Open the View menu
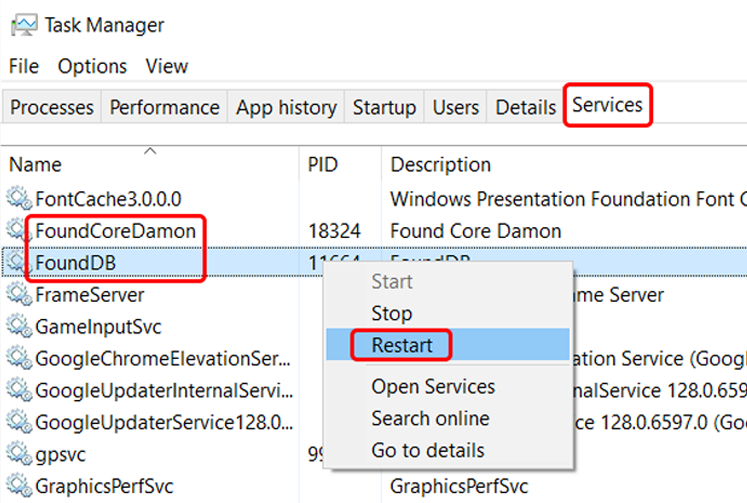Image resolution: width=747 pixels, height=503 pixels. click(167, 66)
